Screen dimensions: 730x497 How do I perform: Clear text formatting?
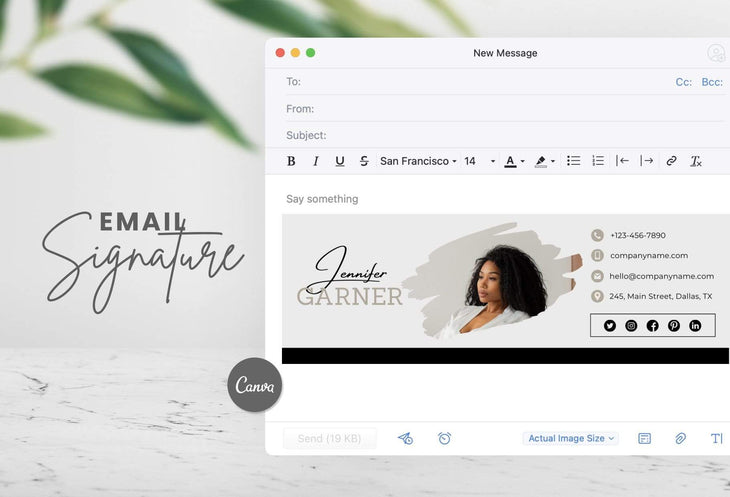(696, 161)
